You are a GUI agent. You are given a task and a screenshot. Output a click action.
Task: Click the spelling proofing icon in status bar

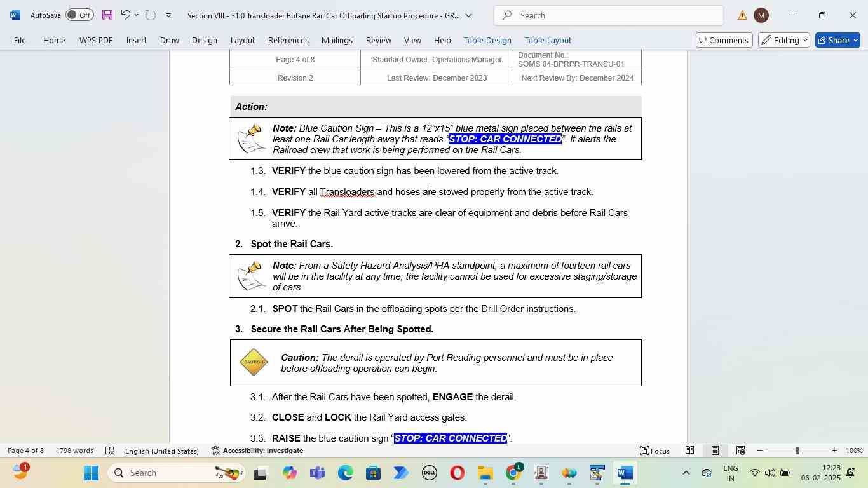pos(109,451)
